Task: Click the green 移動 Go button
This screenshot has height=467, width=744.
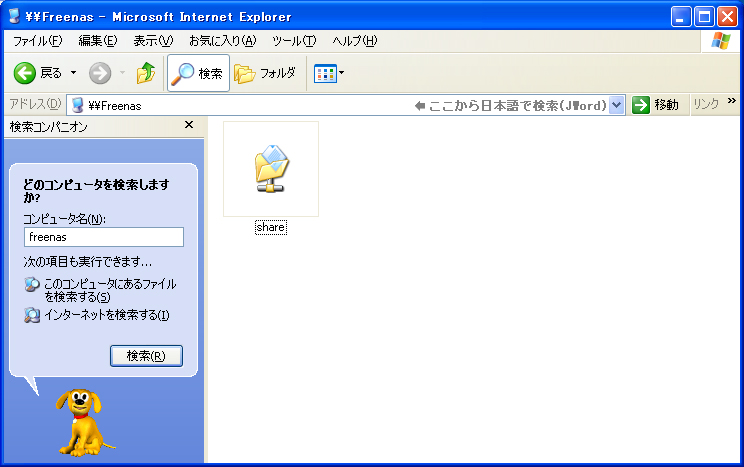Action: point(656,105)
